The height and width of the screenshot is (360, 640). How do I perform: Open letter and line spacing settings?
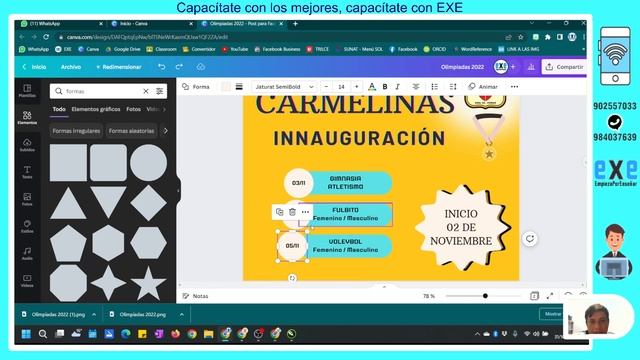pos(453,87)
